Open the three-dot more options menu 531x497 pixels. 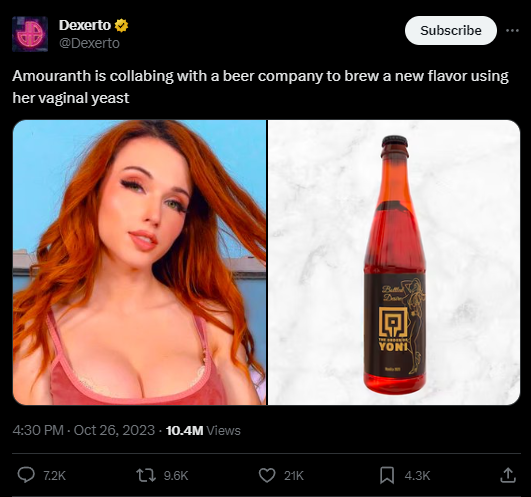click(512, 30)
